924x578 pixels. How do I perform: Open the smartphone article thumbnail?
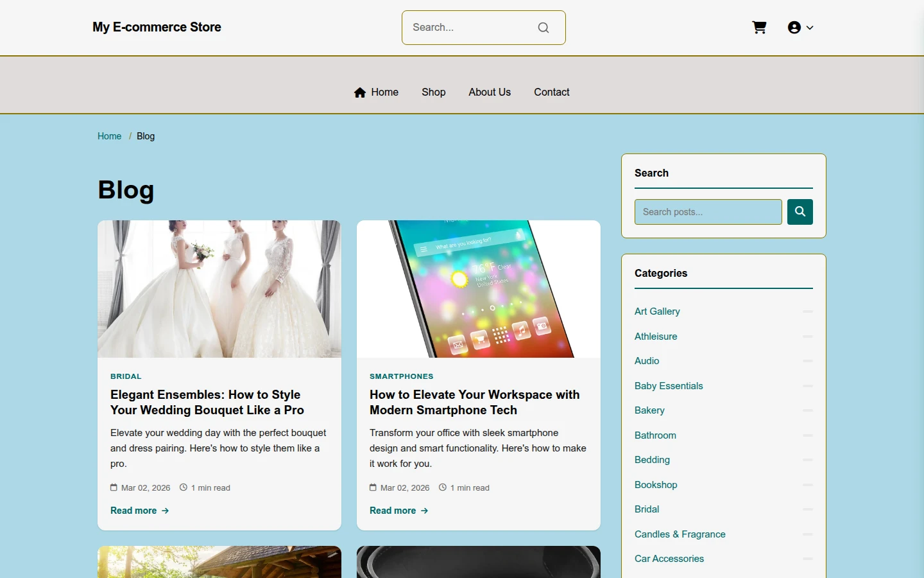(x=479, y=289)
